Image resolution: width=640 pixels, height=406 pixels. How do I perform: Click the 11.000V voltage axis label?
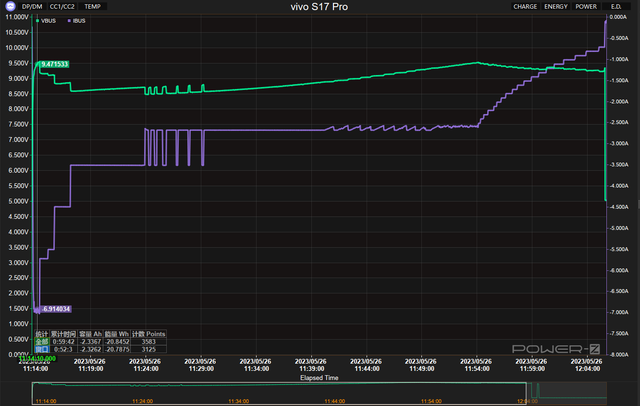[x=17, y=17]
